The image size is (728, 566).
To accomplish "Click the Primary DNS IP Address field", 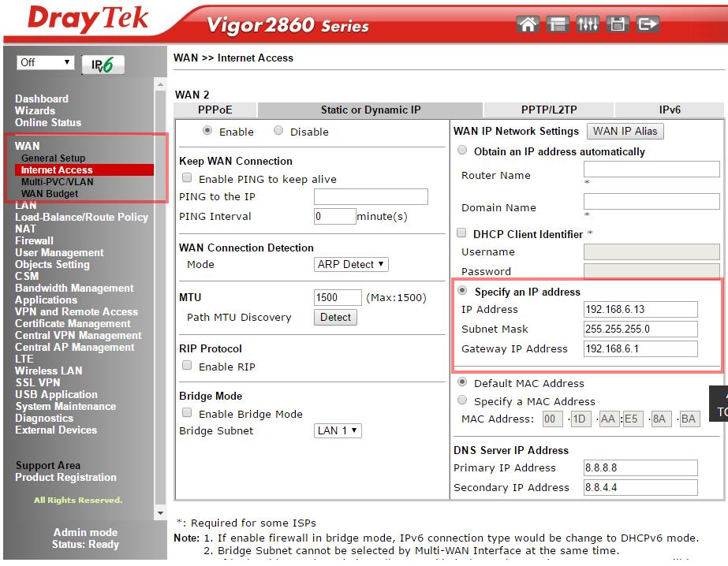I will (640, 467).
